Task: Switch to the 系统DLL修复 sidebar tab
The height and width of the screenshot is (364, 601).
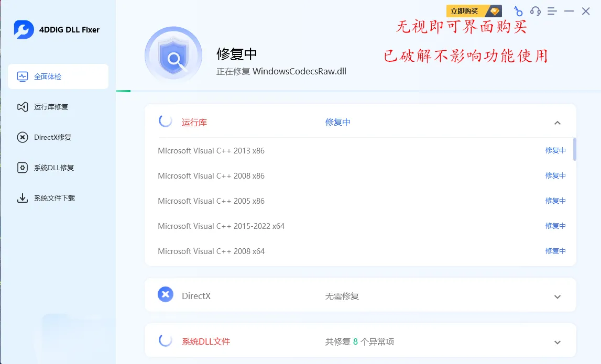Action: click(x=58, y=168)
